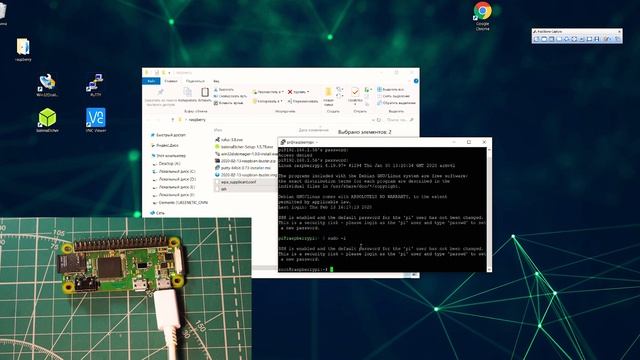Click FastStone screen recorder icon

tap(596, 39)
